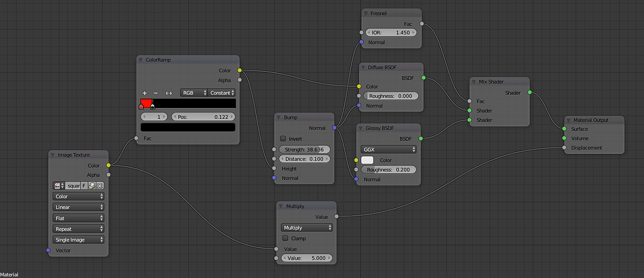The width and height of the screenshot is (644, 278).
Task: Click Fresnel Normal input socket
Action: 362,42
